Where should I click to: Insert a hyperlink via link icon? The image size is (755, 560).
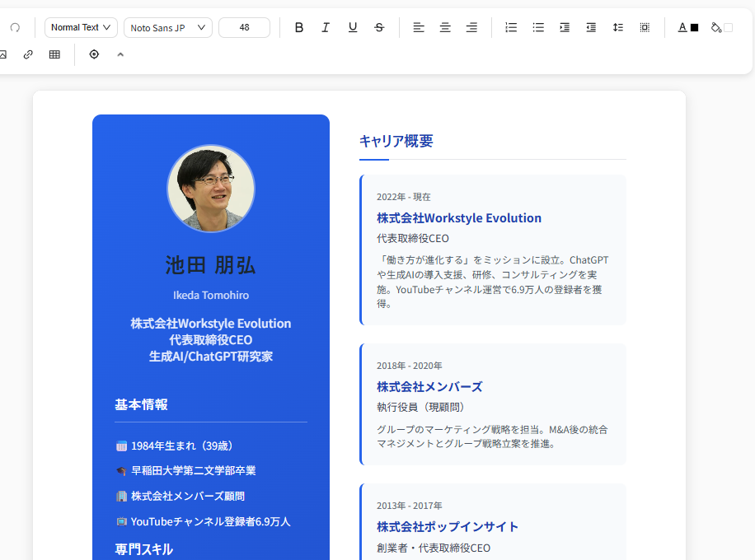28,54
